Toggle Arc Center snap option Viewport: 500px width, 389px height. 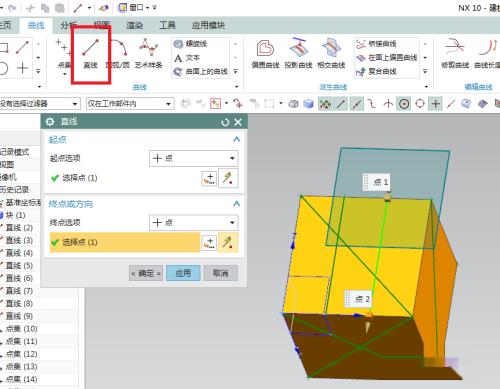point(404,104)
